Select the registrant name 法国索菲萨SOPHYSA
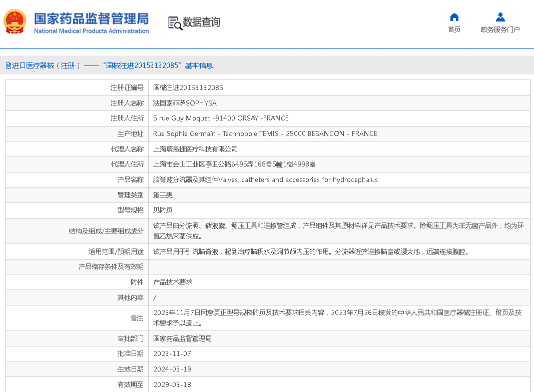This screenshot has width=534, height=392. pyautogui.click(x=185, y=103)
